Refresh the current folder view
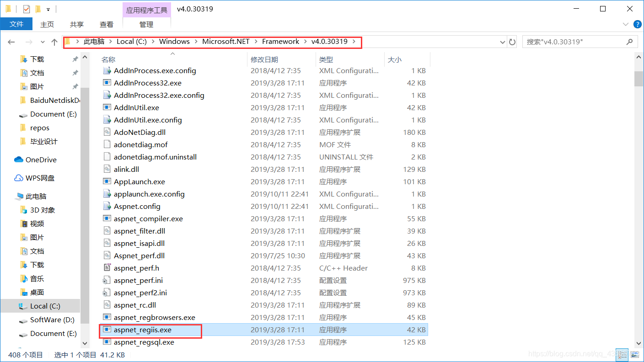644x362 pixels. [512, 42]
